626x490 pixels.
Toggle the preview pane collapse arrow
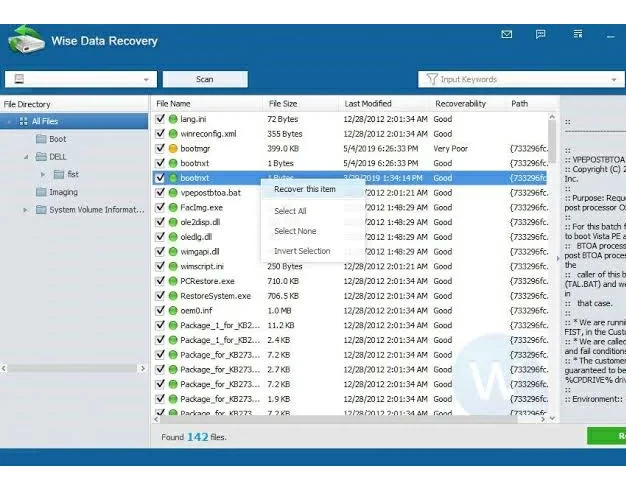pos(558,259)
